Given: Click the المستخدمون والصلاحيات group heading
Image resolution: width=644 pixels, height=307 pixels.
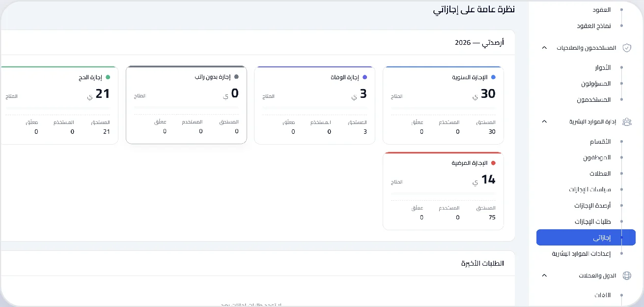Looking at the screenshot, I should point(587,48).
